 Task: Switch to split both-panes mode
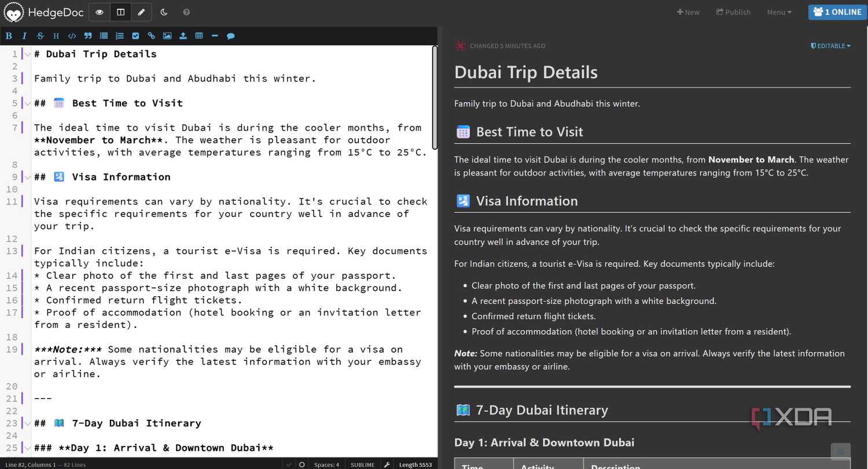120,12
